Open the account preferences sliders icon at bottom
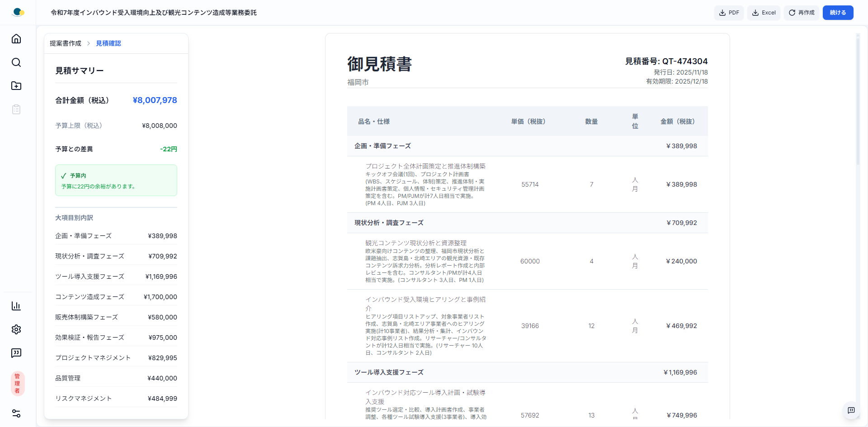868x427 pixels. pos(16,413)
